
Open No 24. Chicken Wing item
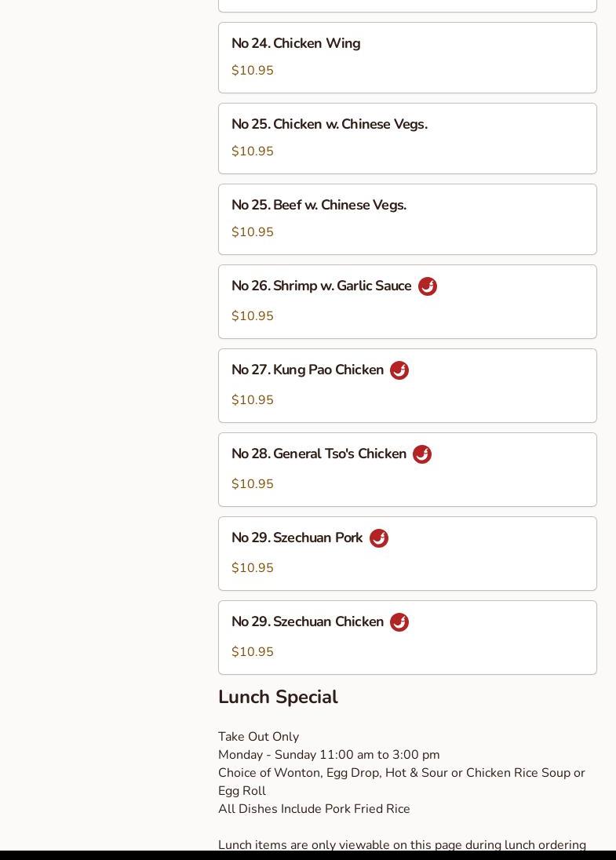tap(296, 43)
